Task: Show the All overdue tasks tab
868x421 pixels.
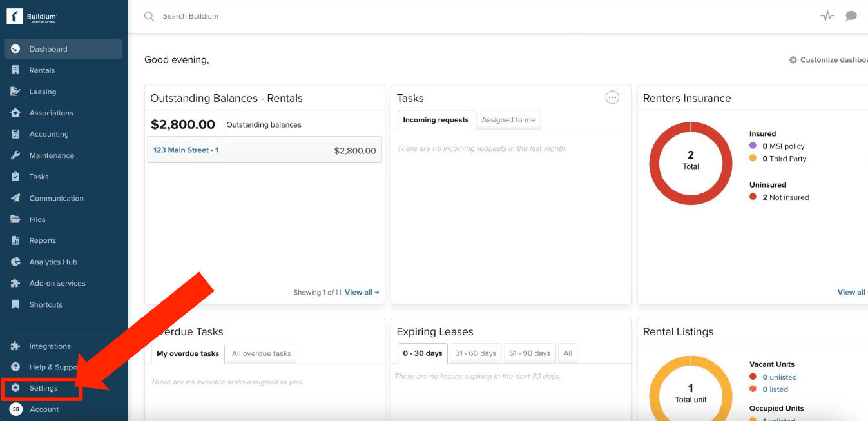Action: 261,353
